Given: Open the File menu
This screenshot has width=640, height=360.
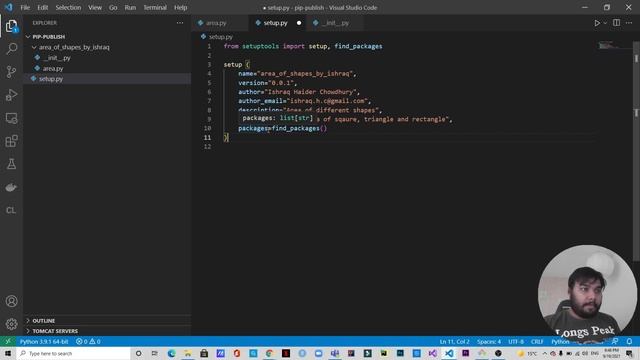Looking at the screenshot, I should pyautogui.click(x=25, y=7).
